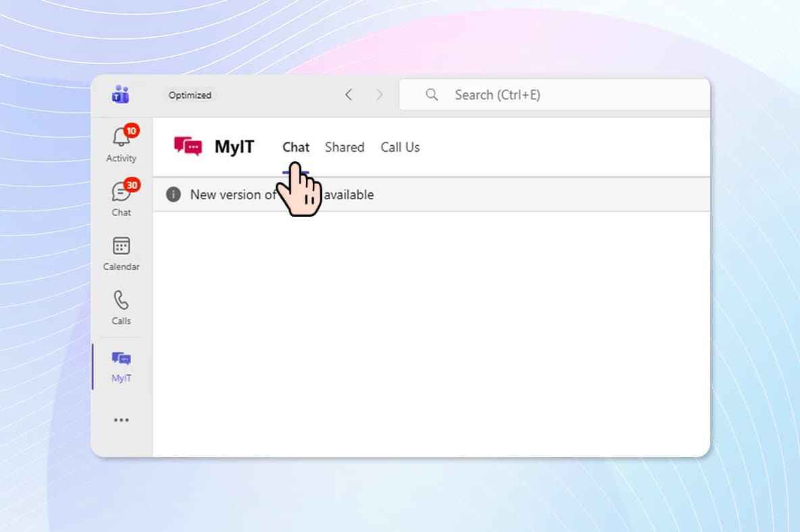Switch to the Shared tab
Viewport: 800px width, 532px height.
click(345, 147)
